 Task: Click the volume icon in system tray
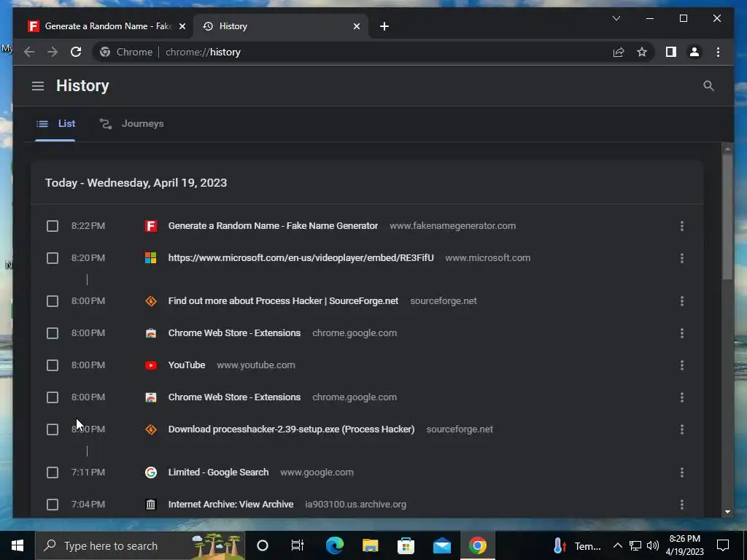click(653, 545)
